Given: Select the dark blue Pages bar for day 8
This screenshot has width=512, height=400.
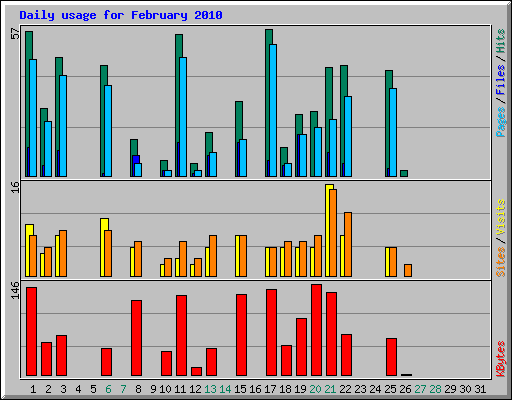Looking at the screenshot, I should click(136, 159).
